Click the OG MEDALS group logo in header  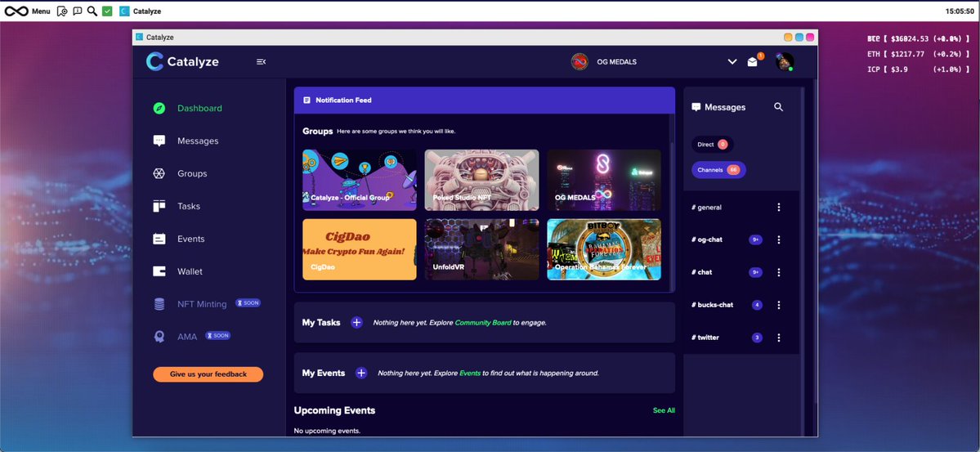tap(580, 61)
